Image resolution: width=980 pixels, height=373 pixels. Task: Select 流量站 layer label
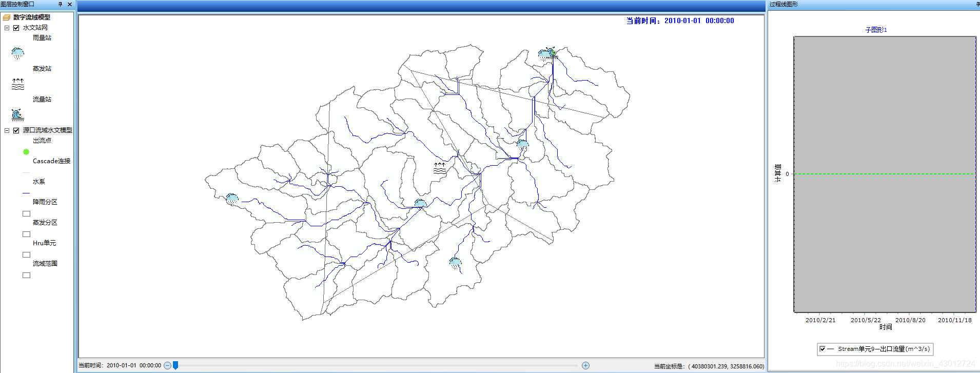[42, 100]
